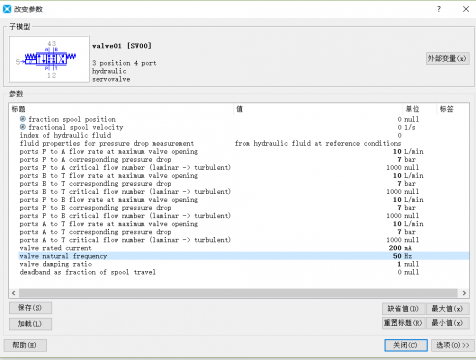Click the servovalve submodel icon thumbnail
The height and width of the screenshot is (360, 476).
coord(49,59)
